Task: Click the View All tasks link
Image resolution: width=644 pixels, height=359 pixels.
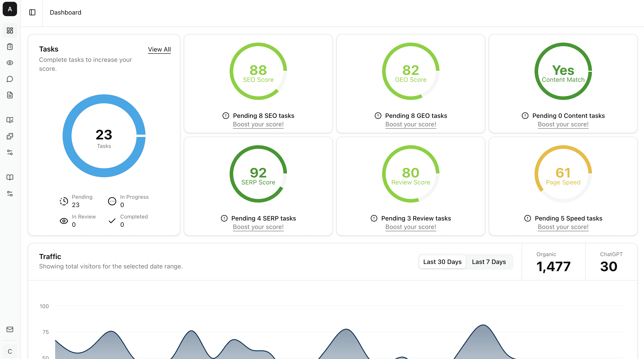Action: tap(159, 50)
